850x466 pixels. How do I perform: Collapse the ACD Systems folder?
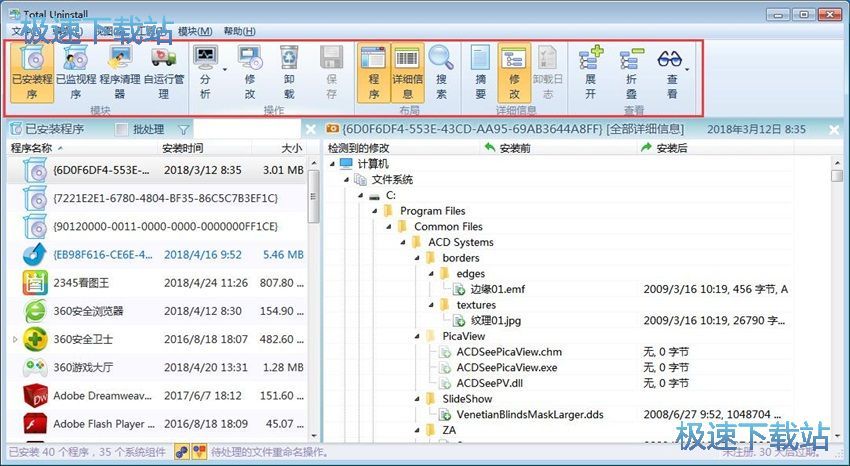[x=403, y=242]
